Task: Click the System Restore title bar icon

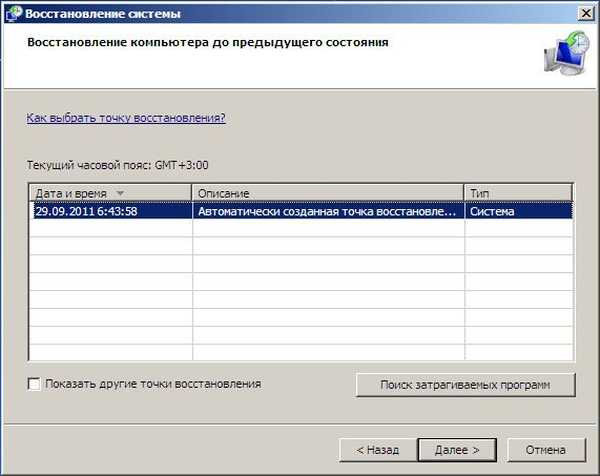Action: coord(13,13)
